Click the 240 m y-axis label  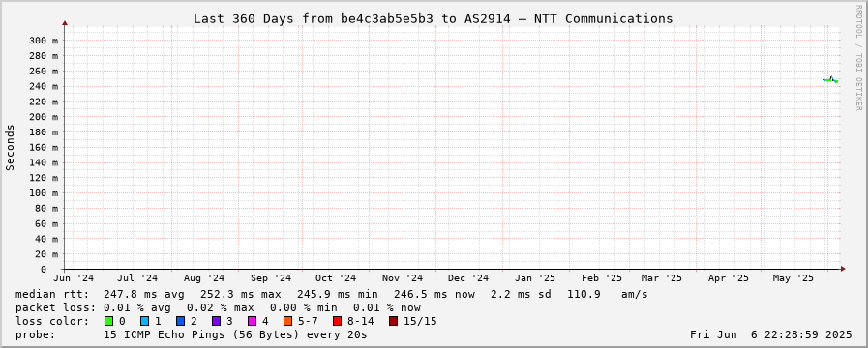44,86
